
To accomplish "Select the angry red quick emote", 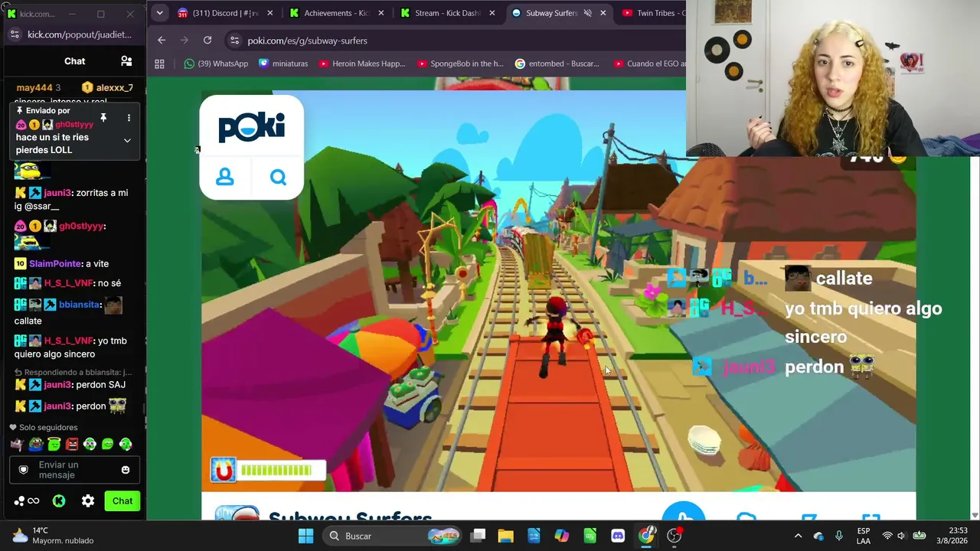I will [72, 444].
